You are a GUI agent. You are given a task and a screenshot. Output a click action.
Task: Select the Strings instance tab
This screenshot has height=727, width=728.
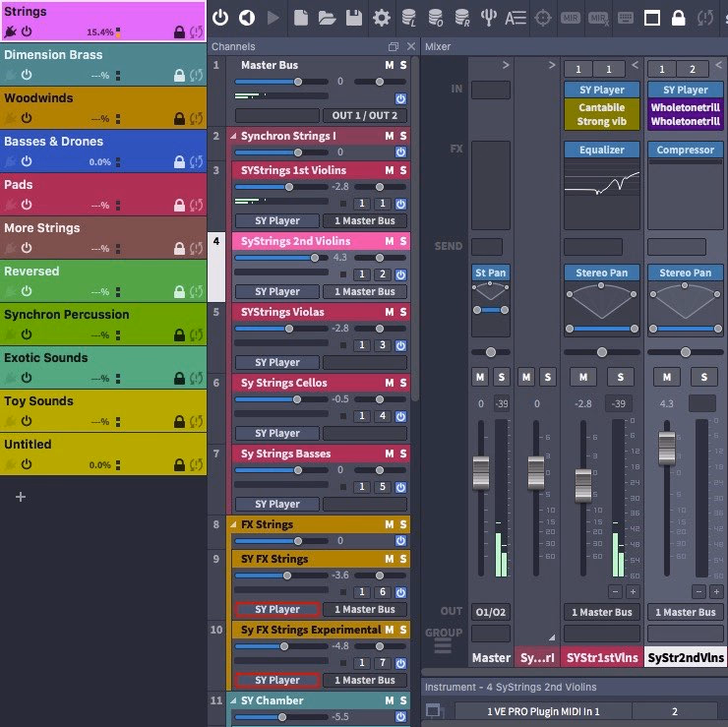[103, 21]
